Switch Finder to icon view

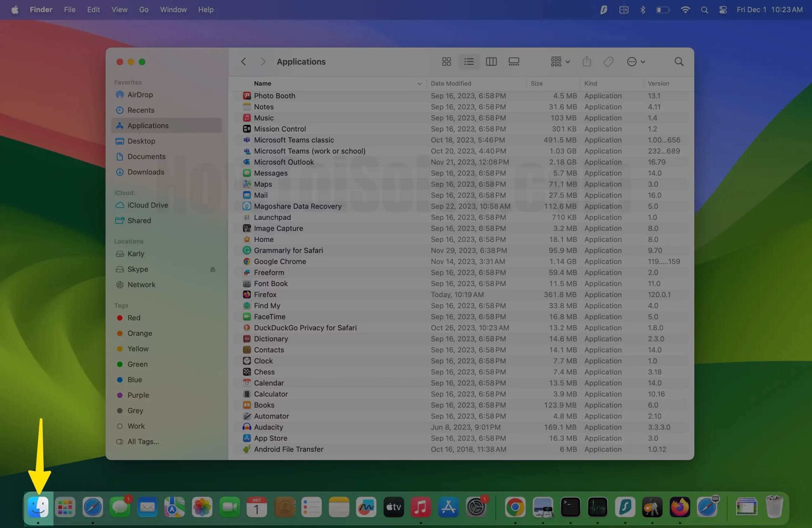pyautogui.click(x=446, y=62)
